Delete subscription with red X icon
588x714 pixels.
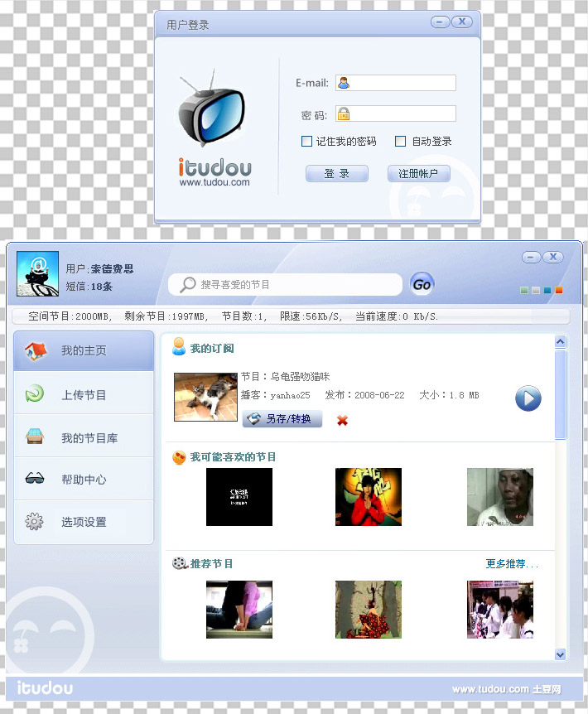(342, 420)
